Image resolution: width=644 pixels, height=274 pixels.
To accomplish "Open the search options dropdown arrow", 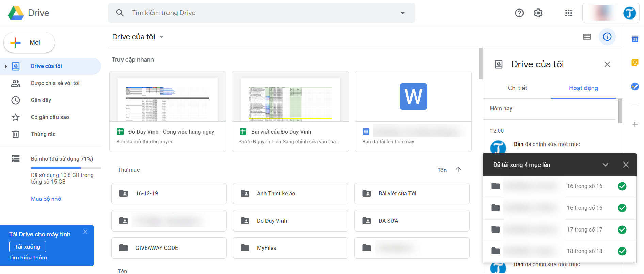I will (x=403, y=13).
